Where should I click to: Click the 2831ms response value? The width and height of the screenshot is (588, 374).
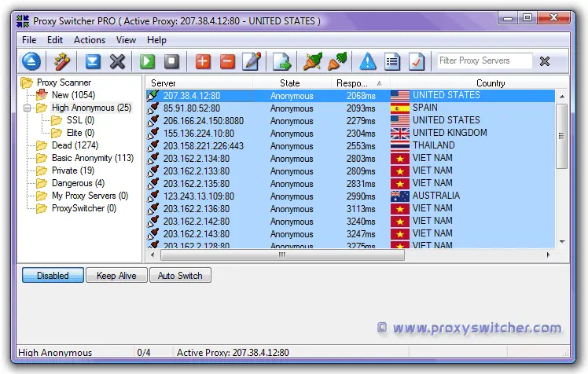[361, 184]
